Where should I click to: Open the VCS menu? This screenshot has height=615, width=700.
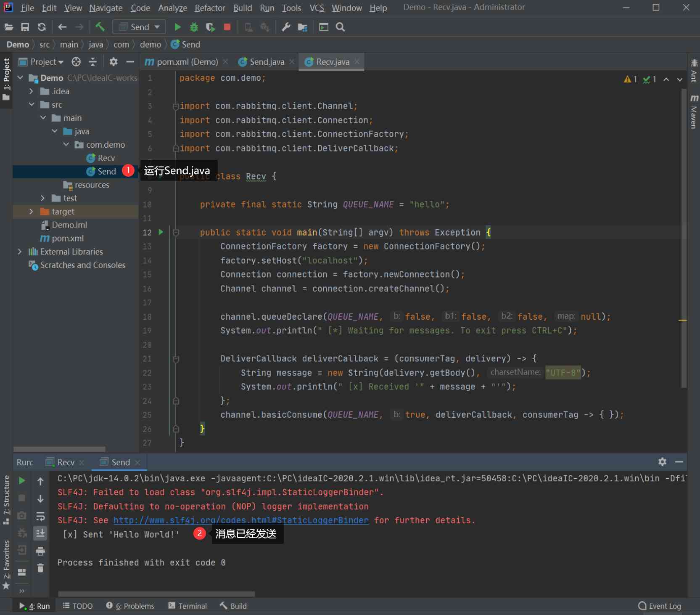coord(317,8)
